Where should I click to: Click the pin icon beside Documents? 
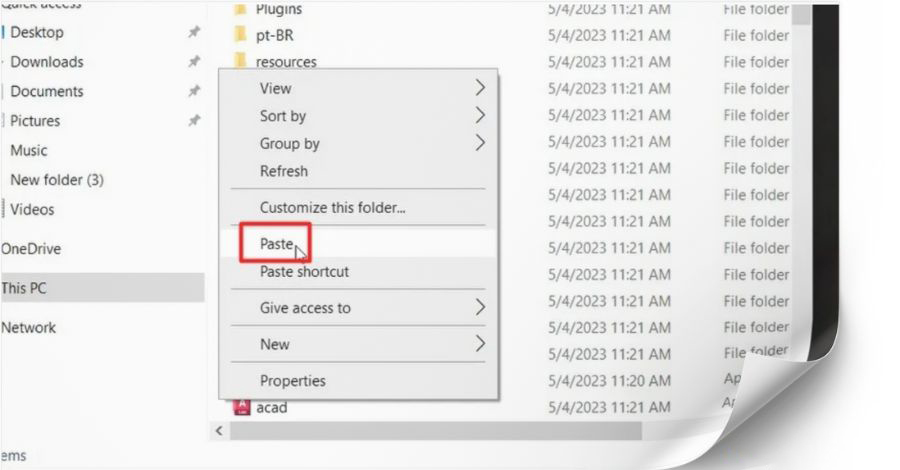click(194, 91)
